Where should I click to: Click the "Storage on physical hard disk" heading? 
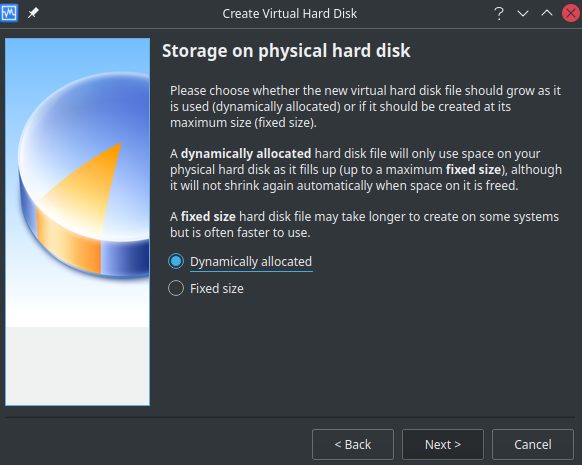286,50
